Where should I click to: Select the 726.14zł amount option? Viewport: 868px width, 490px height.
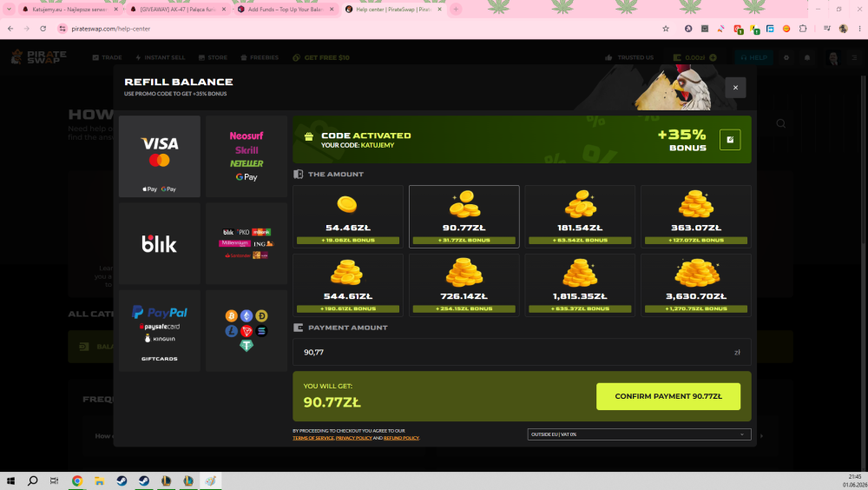464,286
